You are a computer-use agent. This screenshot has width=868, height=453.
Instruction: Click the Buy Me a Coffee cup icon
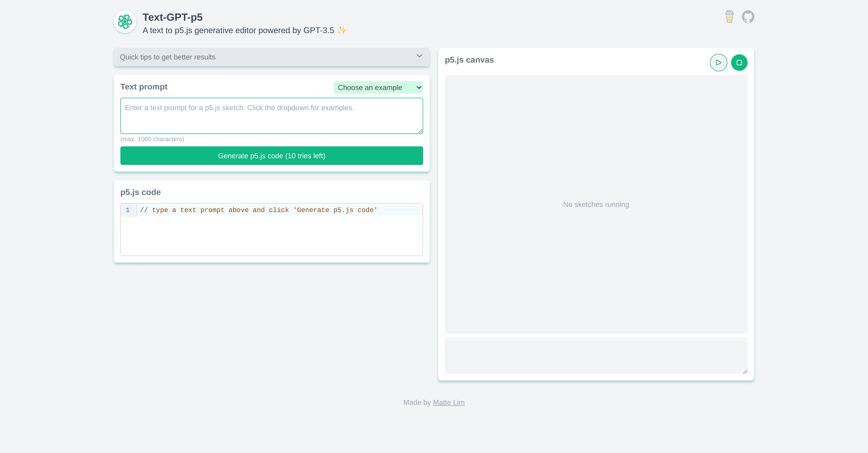pyautogui.click(x=730, y=16)
